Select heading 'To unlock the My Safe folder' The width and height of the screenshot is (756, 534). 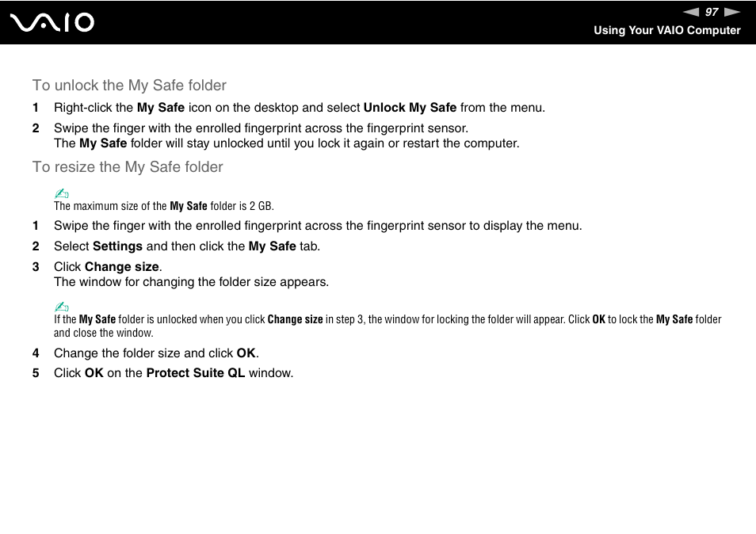pos(129,86)
